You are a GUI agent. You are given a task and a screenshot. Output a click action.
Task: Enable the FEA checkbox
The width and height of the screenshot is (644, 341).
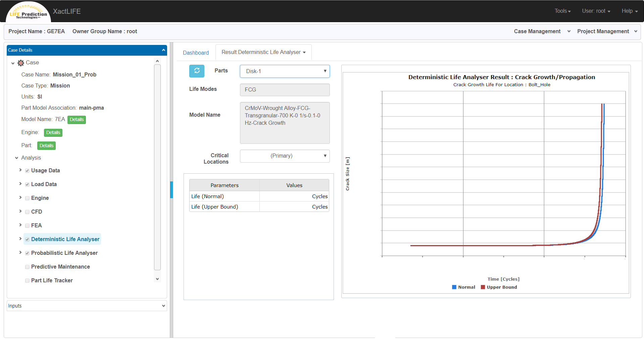(x=27, y=226)
